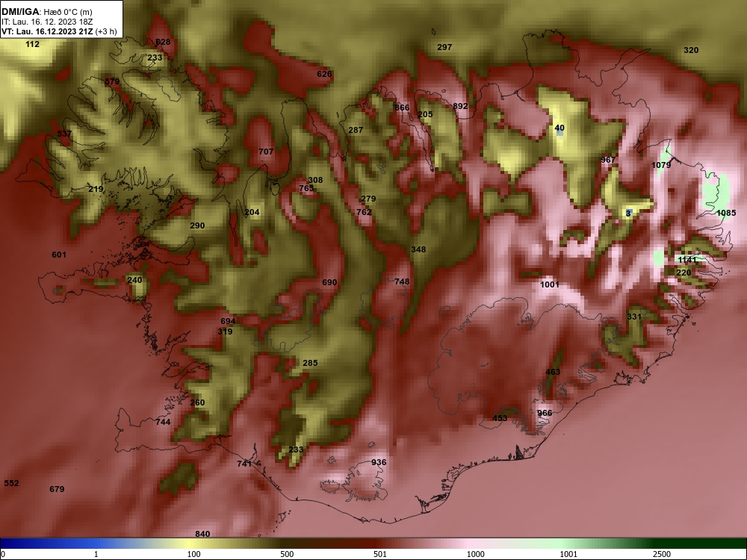Select the map value 690

[x=329, y=282]
